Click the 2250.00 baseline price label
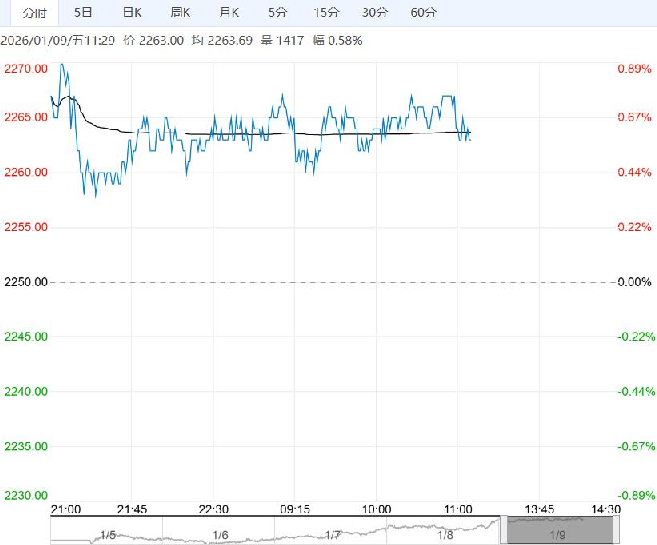This screenshot has height=545, width=657. 26,283
